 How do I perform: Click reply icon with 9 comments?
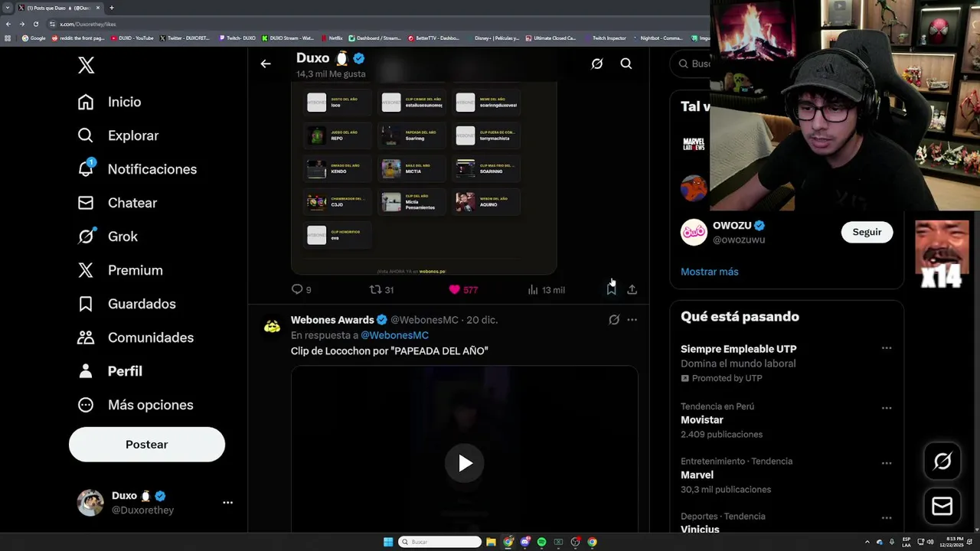(x=297, y=289)
